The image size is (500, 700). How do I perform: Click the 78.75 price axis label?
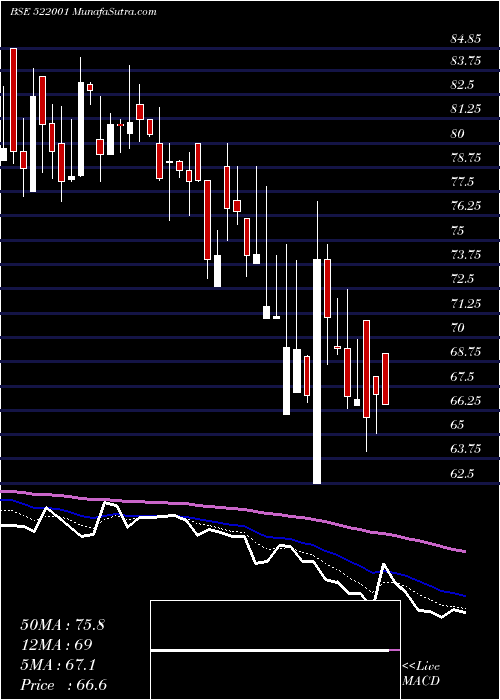(x=466, y=158)
